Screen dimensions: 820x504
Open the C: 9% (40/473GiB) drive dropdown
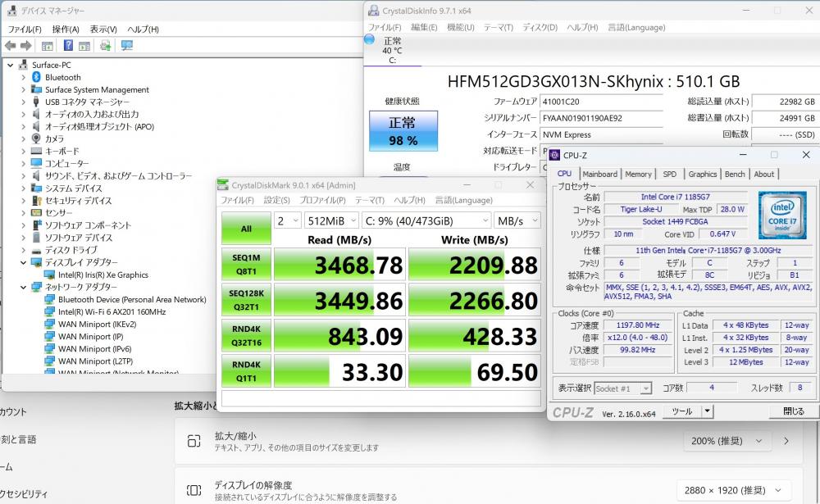coord(426,221)
